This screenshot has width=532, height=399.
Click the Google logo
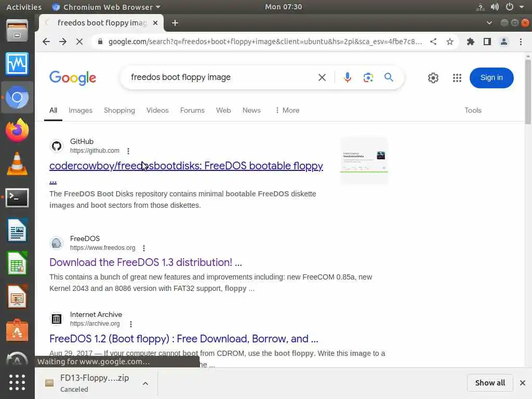73,78
